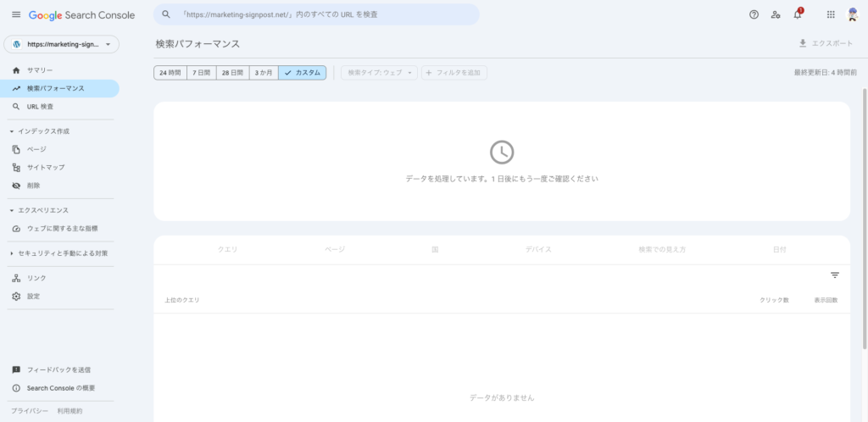Select the 7 日間 date range
The image size is (868, 422).
[201, 73]
